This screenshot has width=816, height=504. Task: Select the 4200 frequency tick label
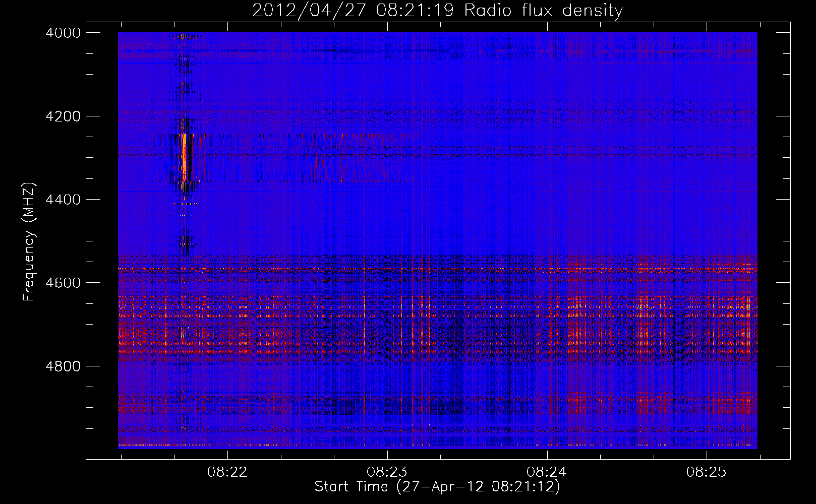pyautogui.click(x=63, y=116)
